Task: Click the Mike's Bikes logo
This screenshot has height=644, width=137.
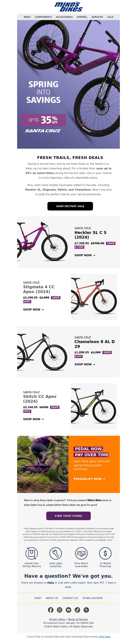Action: click(x=68, y=7)
